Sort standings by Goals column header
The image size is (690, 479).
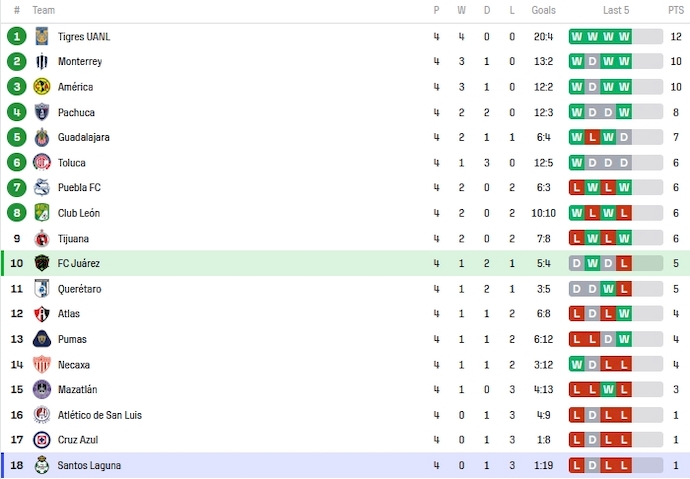coord(544,10)
